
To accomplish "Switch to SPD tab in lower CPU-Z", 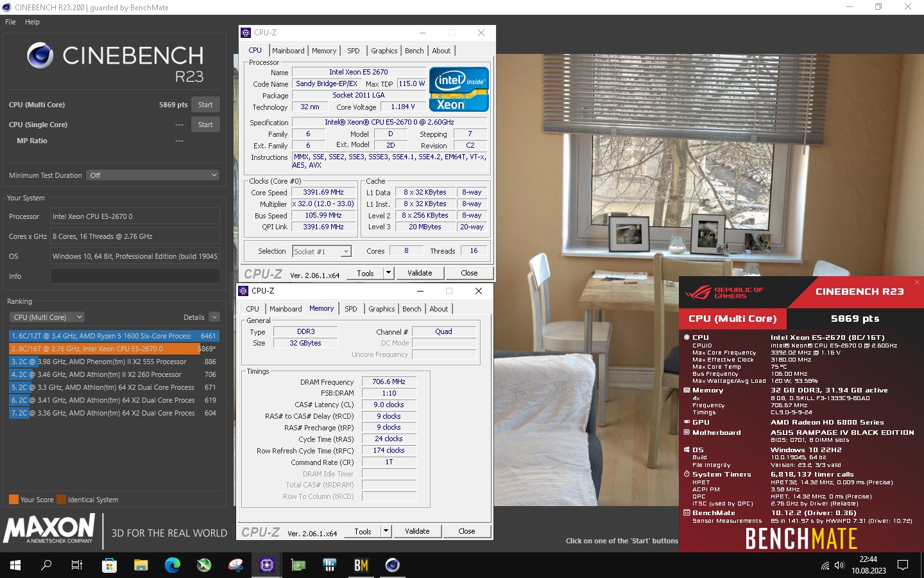I will pyautogui.click(x=351, y=309).
